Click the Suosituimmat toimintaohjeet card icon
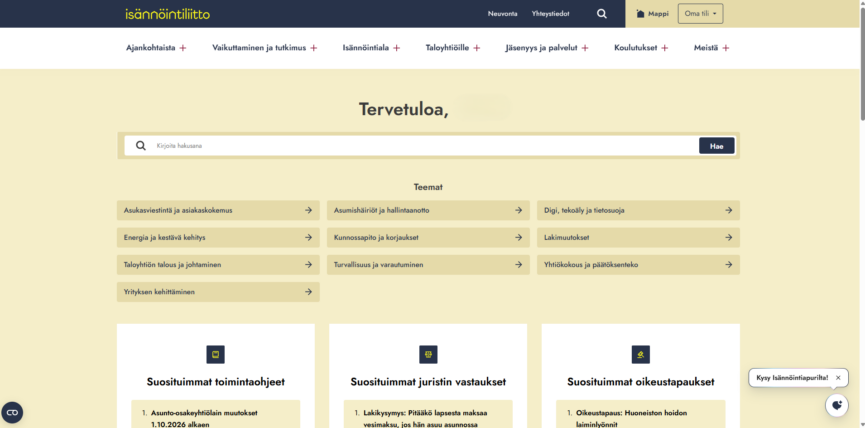Screen dimensions: 865x428 tap(216, 355)
